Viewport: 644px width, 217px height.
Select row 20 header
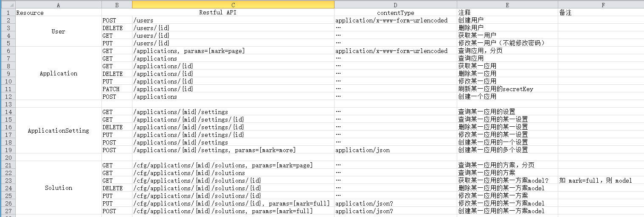[8, 158]
